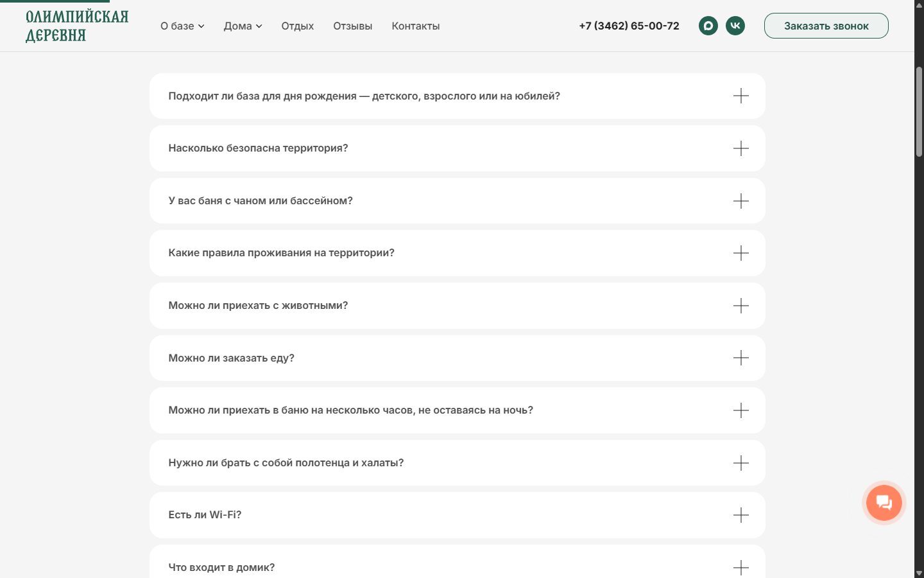Click plus icon next to ordering food question
Viewport: 924px width, 578px height.
coord(740,358)
